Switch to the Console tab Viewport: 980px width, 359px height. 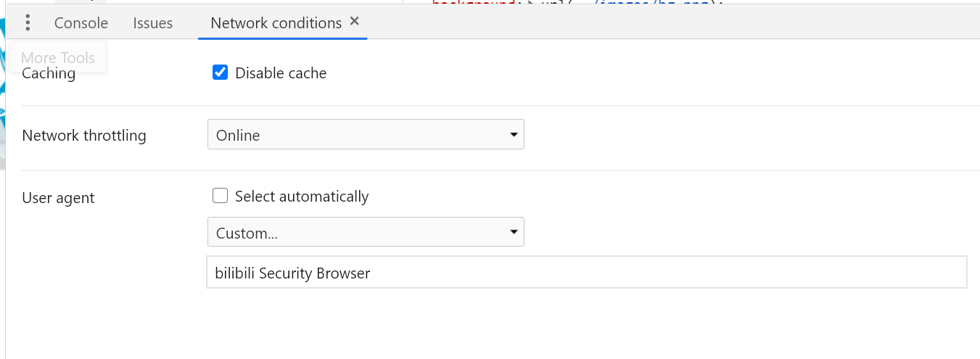point(81,23)
